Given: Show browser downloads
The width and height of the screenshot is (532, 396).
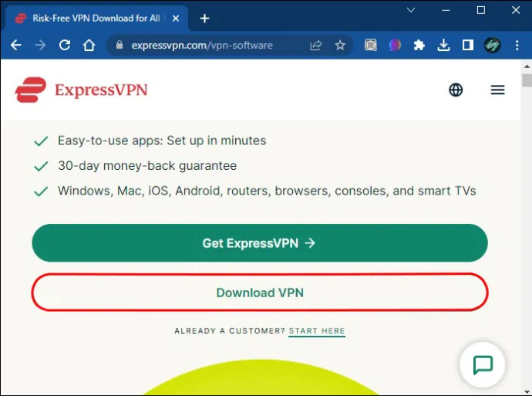Looking at the screenshot, I should pyautogui.click(x=443, y=46).
